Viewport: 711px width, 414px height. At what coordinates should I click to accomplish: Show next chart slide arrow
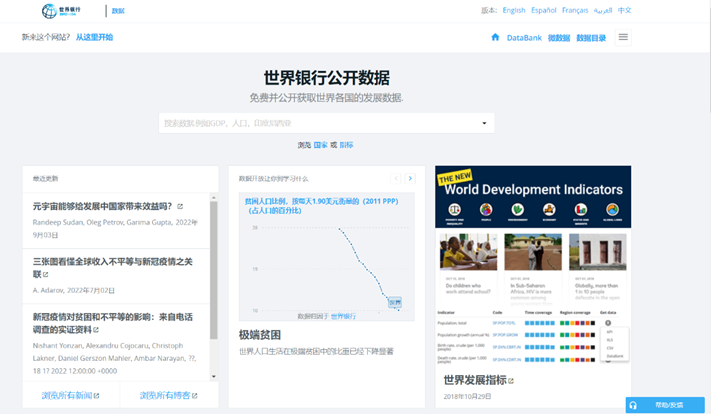[410, 178]
